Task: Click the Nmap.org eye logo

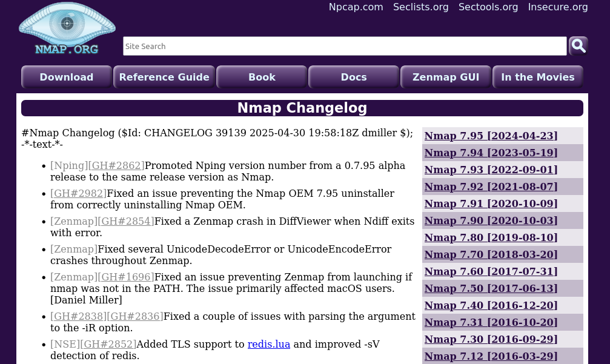Action: [67, 29]
